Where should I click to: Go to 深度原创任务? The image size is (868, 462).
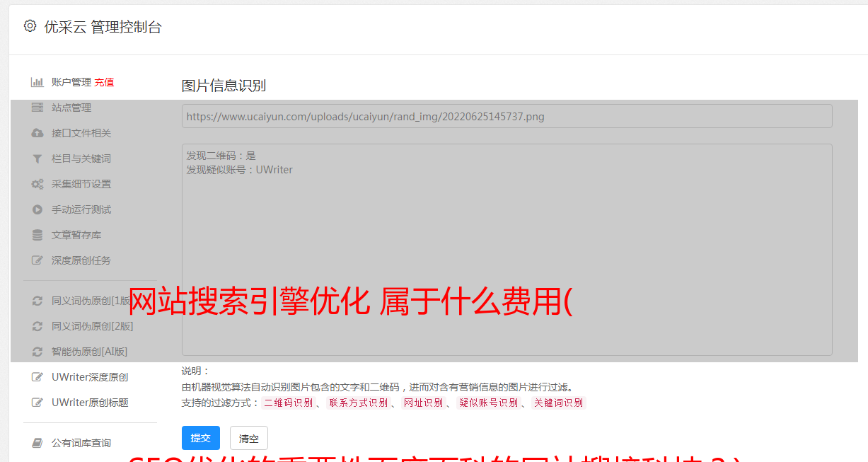point(81,260)
